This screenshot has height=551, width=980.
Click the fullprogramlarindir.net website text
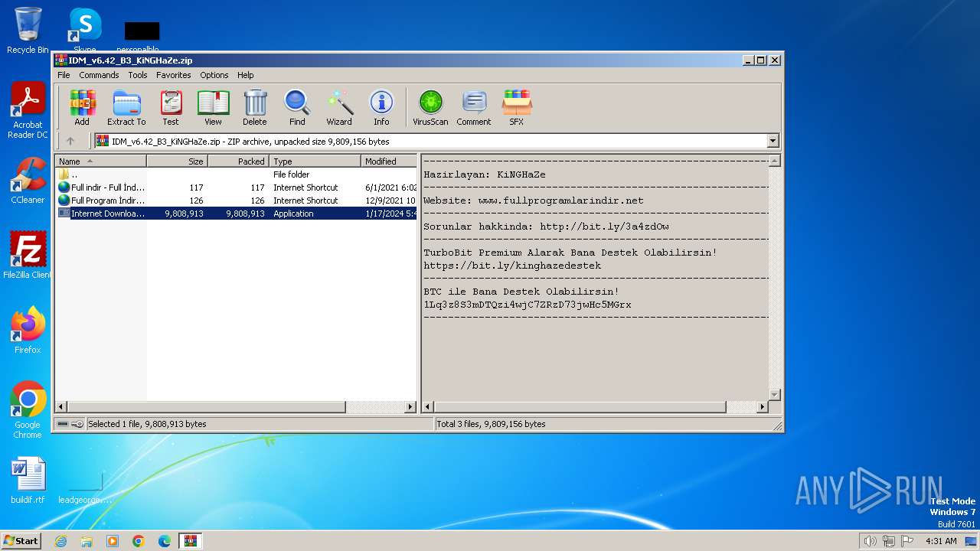(560, 201)
